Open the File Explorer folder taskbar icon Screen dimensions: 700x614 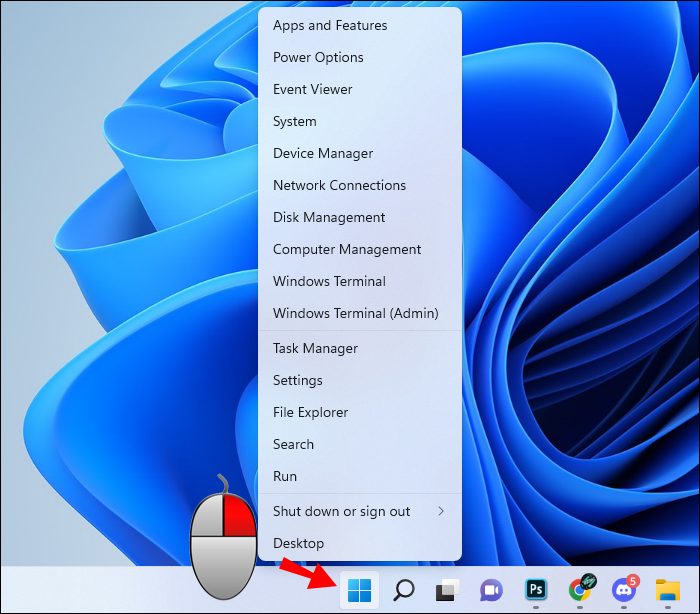[667, 591]
